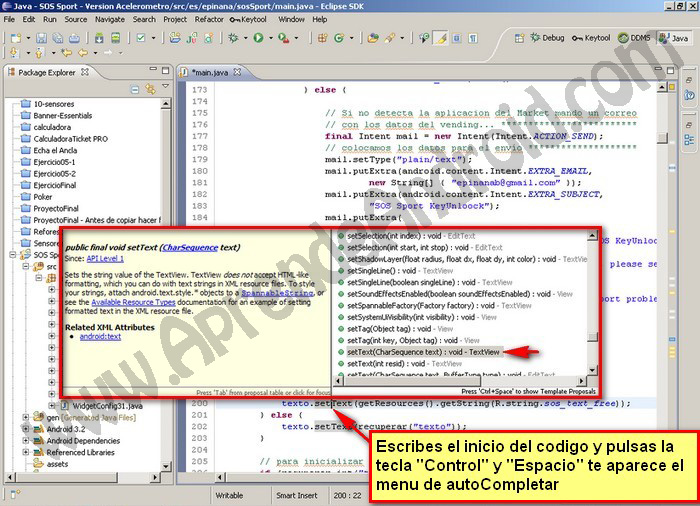Switch to the DDMS perspective

click(x=634, y=38)
